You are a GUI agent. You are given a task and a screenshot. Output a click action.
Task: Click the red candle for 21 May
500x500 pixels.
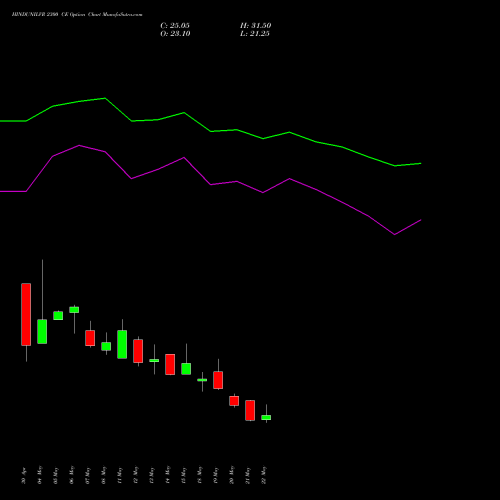[250, 410]
